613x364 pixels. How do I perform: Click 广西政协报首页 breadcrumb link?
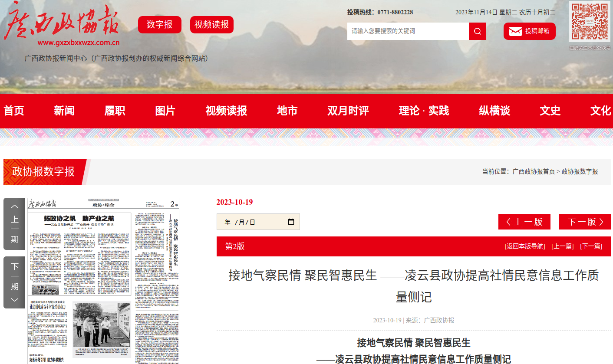pos(534,171)
